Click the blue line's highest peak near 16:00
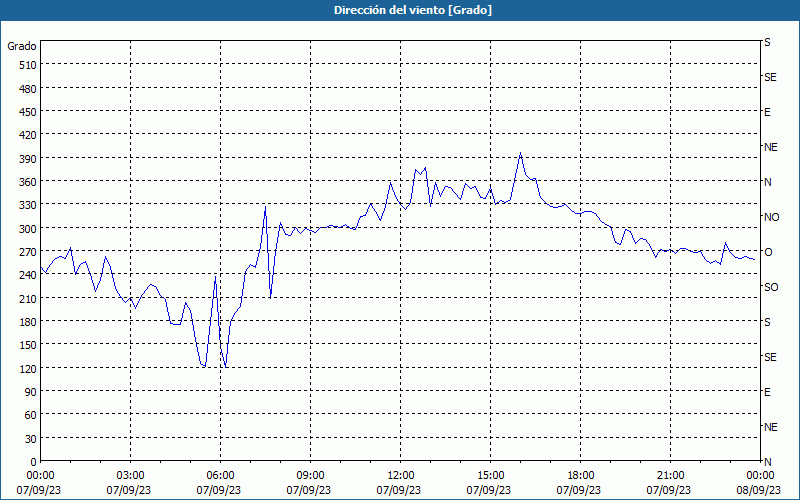The image size is (800, 500). [x=520, y=153]
